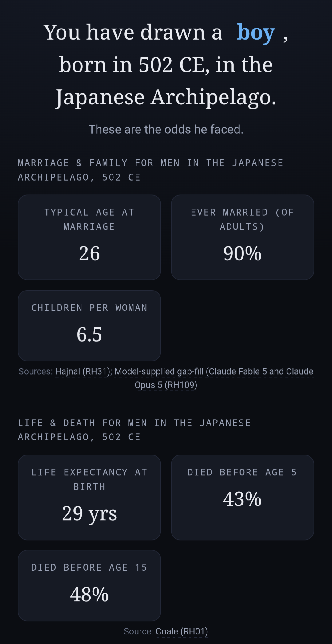The height and width of the screenshot is (644, 332).
Task: Select the Died Before Age 15 card
Action: pos(89,585)
